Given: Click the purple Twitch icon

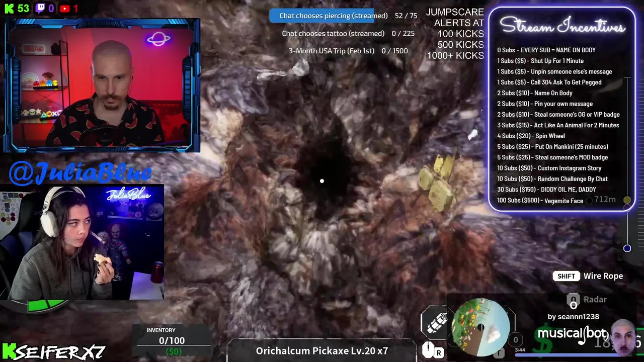Looking at the screenshot, I should (40, 9).
